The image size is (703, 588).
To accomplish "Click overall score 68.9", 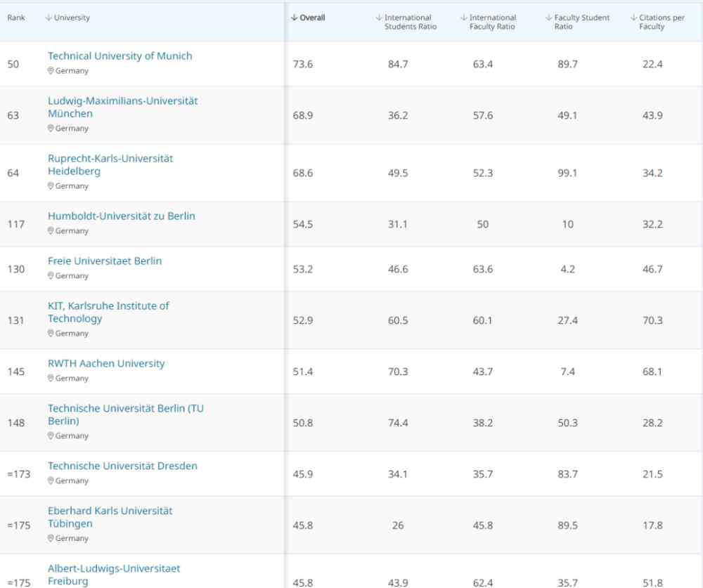I will click(302, 116).
